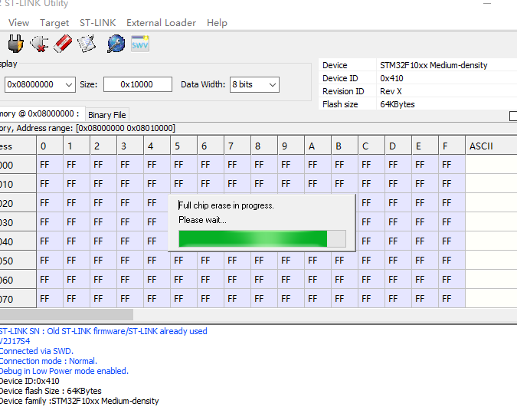Click the Full chip erase eraser icon
Screen dimensions: 517x420
click(63, 44)
